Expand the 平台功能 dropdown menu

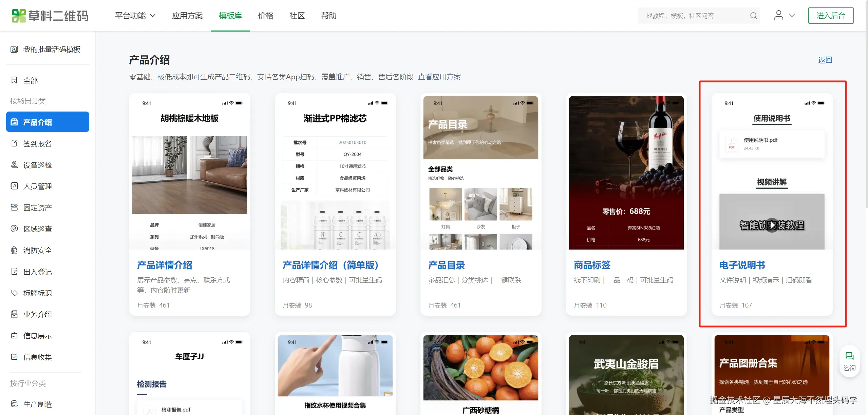[x=135, y=16]
